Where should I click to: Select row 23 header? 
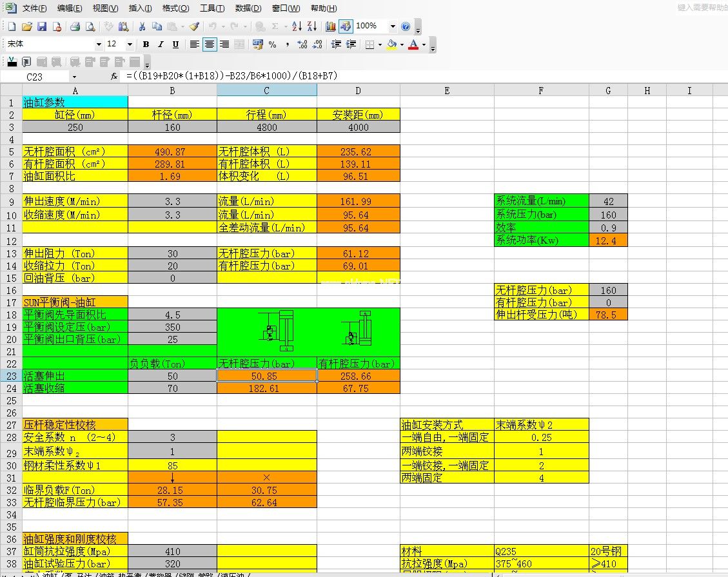[11, 376]
